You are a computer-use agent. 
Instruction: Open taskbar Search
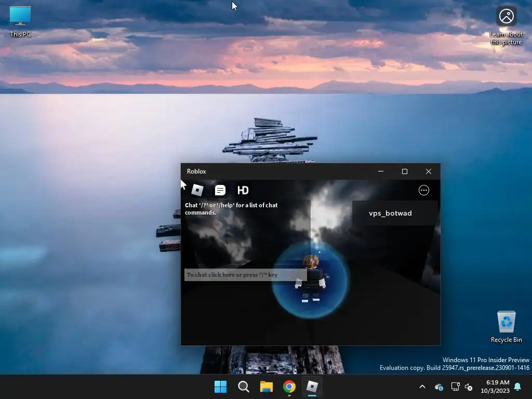pos(243,387)
